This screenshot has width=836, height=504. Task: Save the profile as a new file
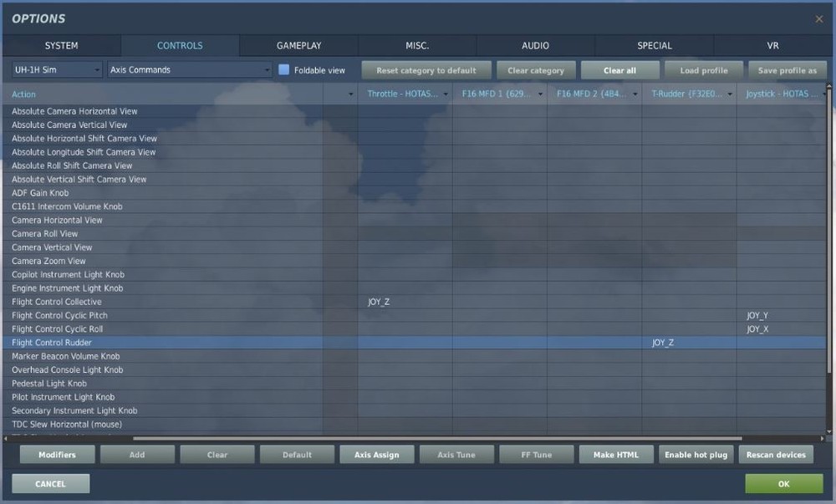pyautogui.click(x=787, y=70)
